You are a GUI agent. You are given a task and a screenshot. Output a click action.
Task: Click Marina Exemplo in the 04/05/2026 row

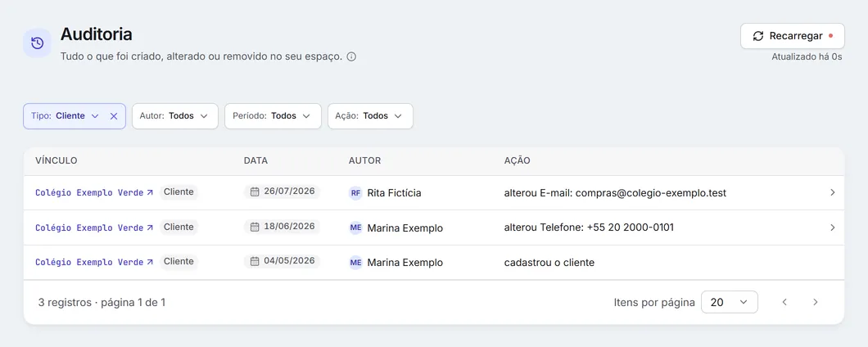405,263
